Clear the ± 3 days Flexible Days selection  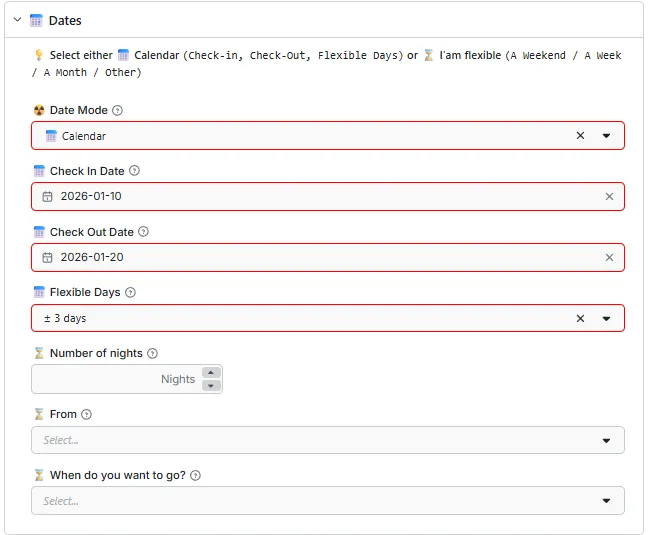(580, 319)
